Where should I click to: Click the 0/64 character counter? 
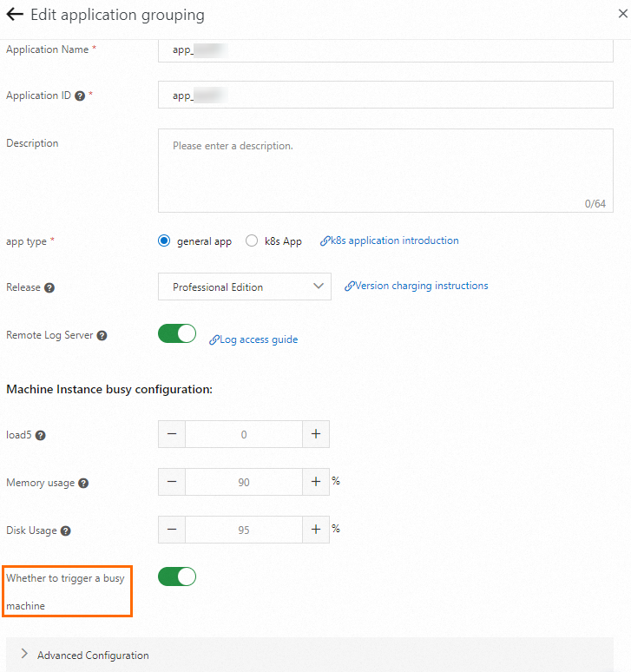coord(595,204)
